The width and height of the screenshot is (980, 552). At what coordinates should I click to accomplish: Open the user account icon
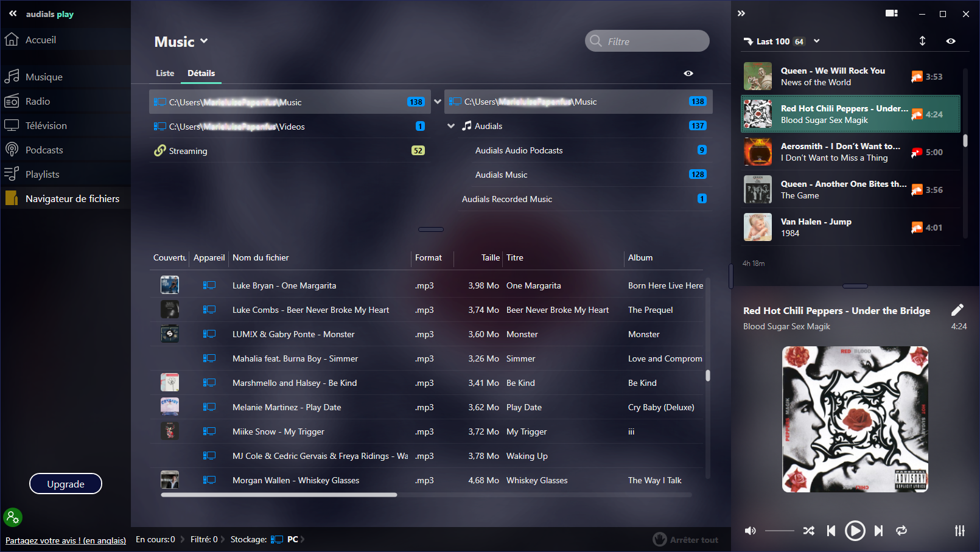pyautogui.click(x=13, y=517)
